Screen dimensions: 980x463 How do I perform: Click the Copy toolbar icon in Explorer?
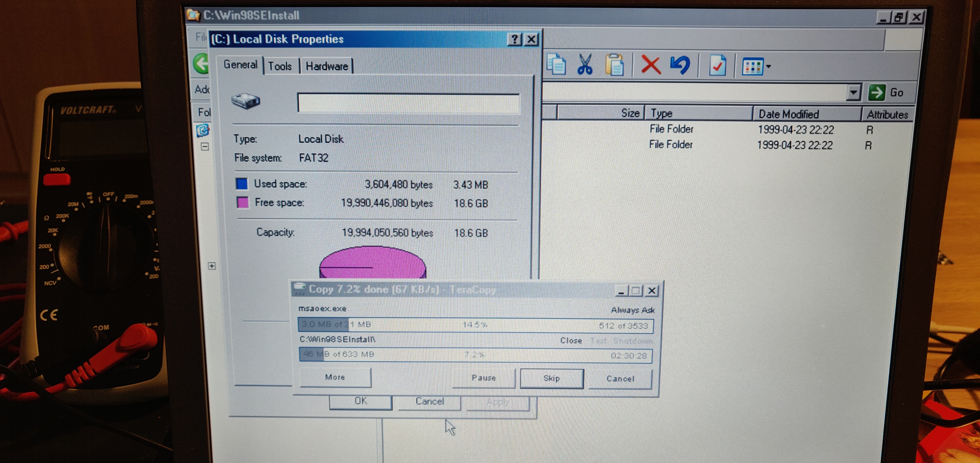coord(556,65)
